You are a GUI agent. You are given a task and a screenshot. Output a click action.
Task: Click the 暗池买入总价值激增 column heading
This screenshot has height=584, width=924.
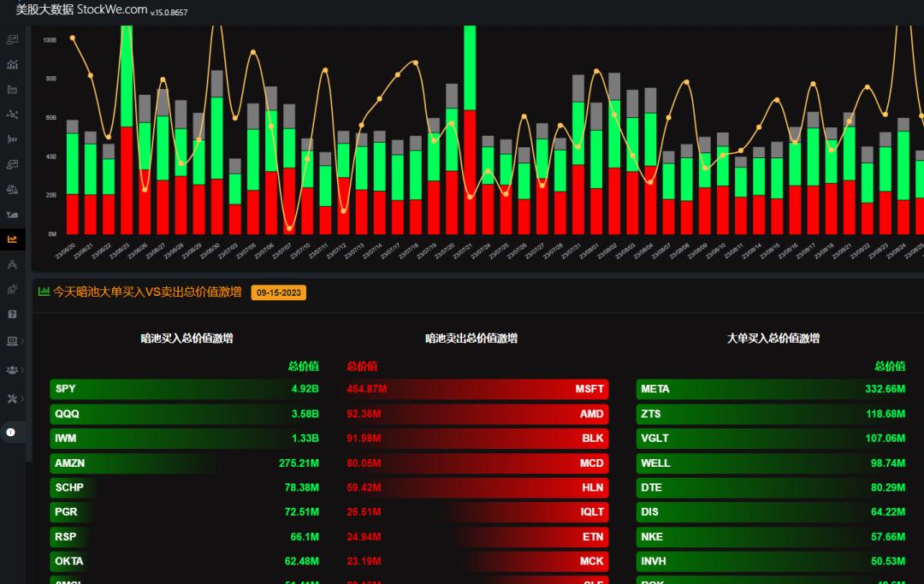click(x=187, y=338)
